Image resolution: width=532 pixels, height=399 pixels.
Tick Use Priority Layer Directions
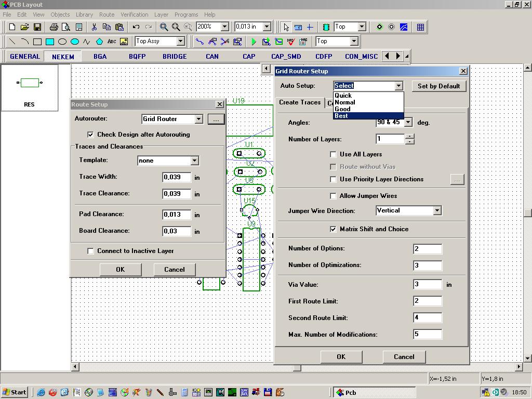click(x=333, y=179)
